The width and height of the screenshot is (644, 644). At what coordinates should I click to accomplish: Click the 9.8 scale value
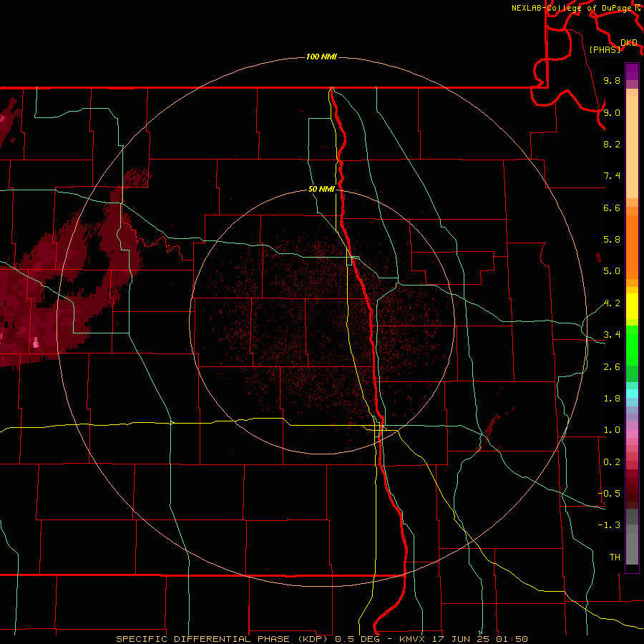point(612,80)
